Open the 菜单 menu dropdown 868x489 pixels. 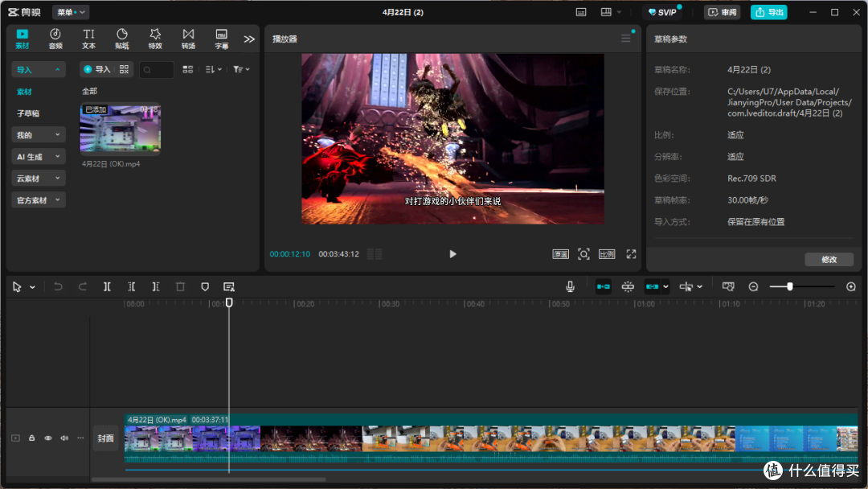pos(71,12)
